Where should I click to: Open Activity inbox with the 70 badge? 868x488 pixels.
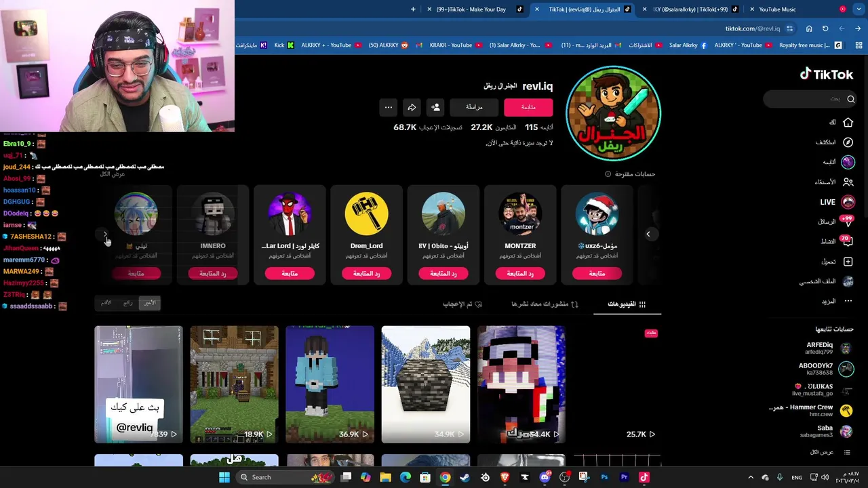point(837,241)
